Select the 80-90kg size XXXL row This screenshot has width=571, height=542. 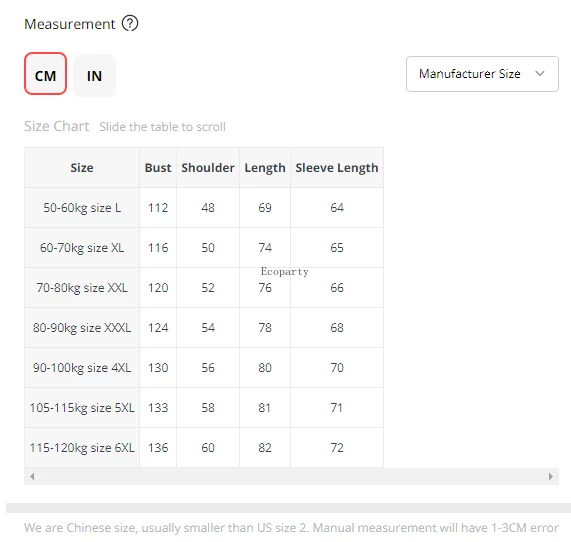(204, 328)
